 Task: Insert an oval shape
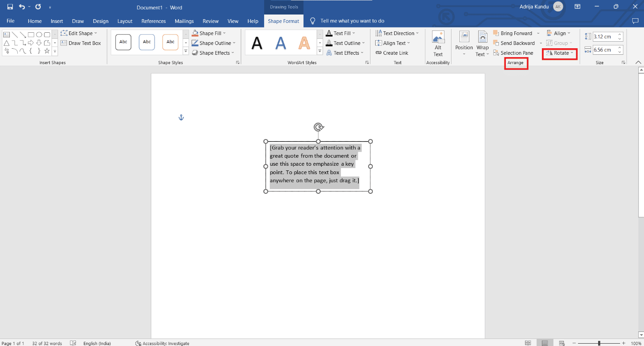pyautogui.click(x=39, y=34)
